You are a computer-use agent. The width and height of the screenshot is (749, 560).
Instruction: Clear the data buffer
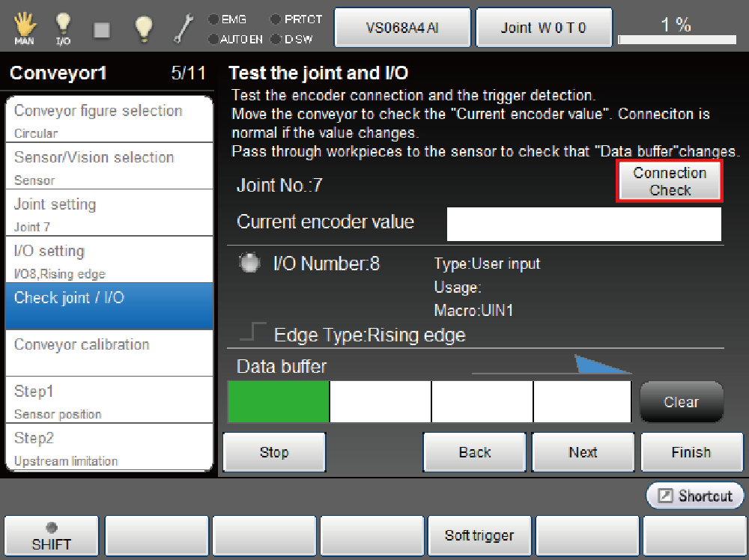681,402
